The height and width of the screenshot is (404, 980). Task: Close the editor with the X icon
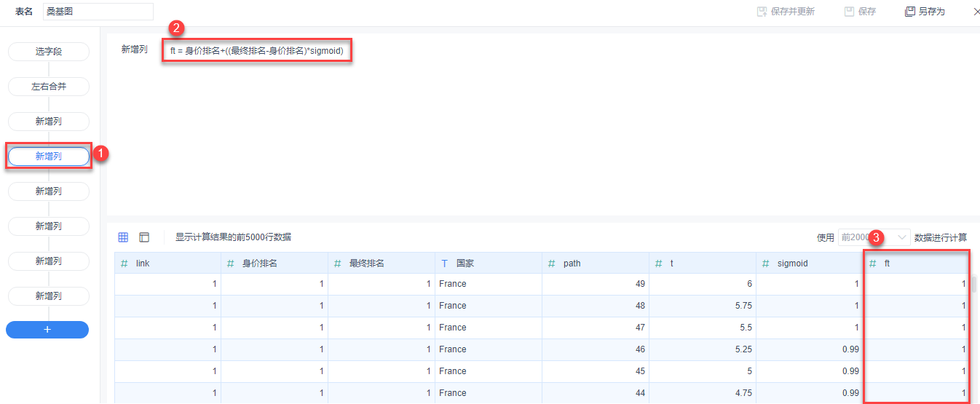tap(976, 12)
